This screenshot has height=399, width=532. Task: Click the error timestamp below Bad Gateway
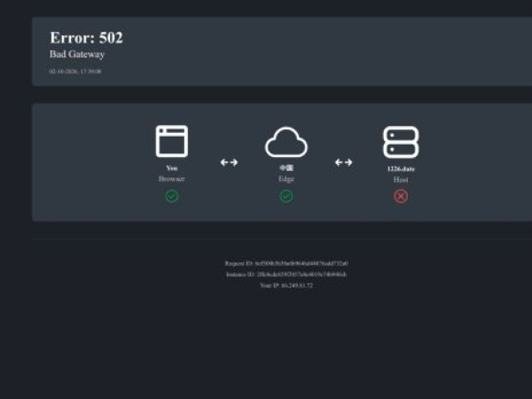coord(75,71)
